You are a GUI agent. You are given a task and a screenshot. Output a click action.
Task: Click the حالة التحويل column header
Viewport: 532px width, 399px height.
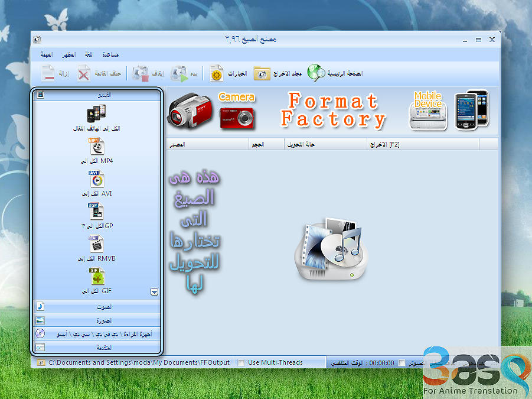[325, 144]
